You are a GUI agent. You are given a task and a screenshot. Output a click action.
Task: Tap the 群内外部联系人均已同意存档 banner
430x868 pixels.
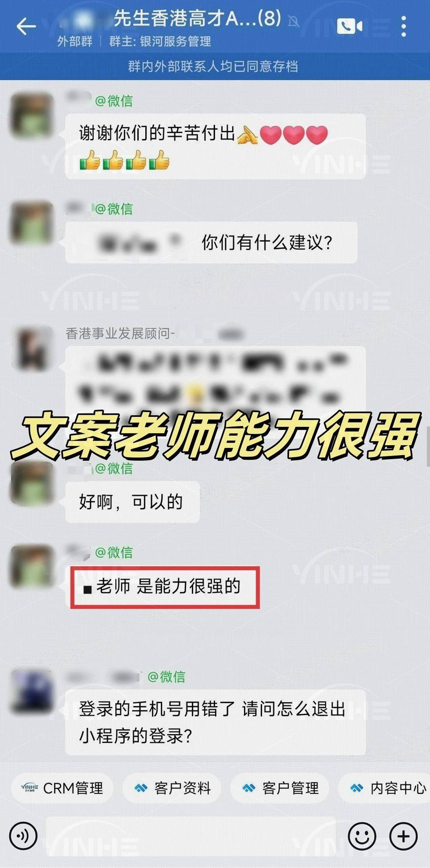click(213, 66)
